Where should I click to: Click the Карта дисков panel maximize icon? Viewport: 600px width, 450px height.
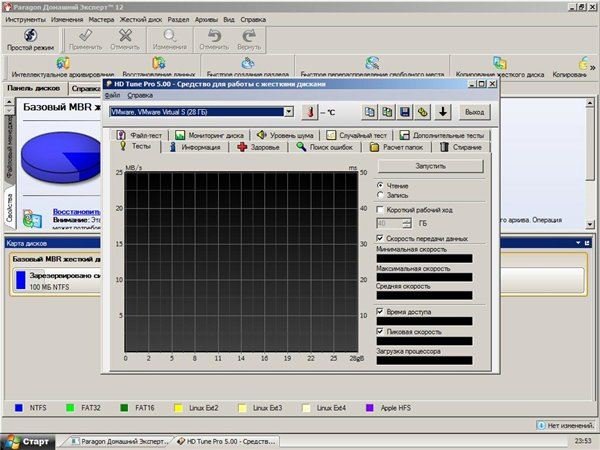pyautogui.click(x=587, y=243)
